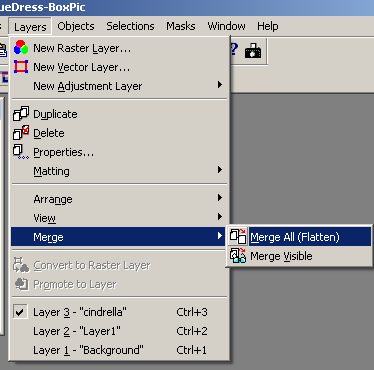This screenshot has height=370, width=374.
Task: Open the Masks menu
Action: coord(181,26)
